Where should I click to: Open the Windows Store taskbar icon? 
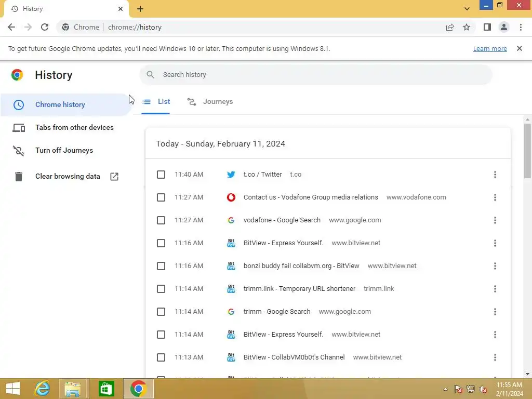[x=106, y=389]
